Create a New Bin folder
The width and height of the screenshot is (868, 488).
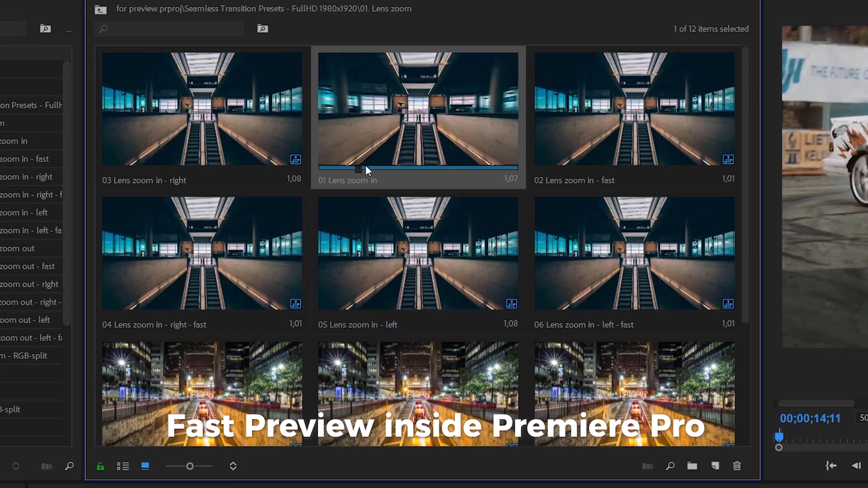click(x=692, y=466)
